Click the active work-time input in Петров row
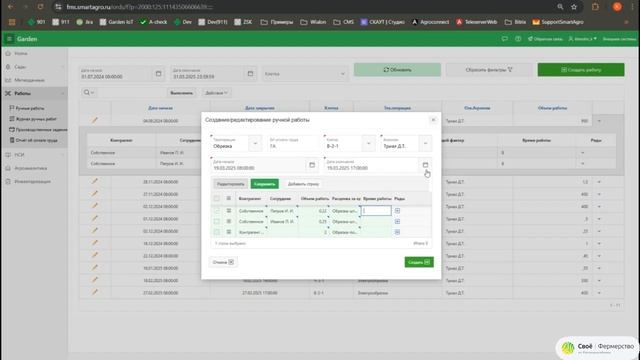This screenshot has height=360, width=640. [x=376, y=211]
